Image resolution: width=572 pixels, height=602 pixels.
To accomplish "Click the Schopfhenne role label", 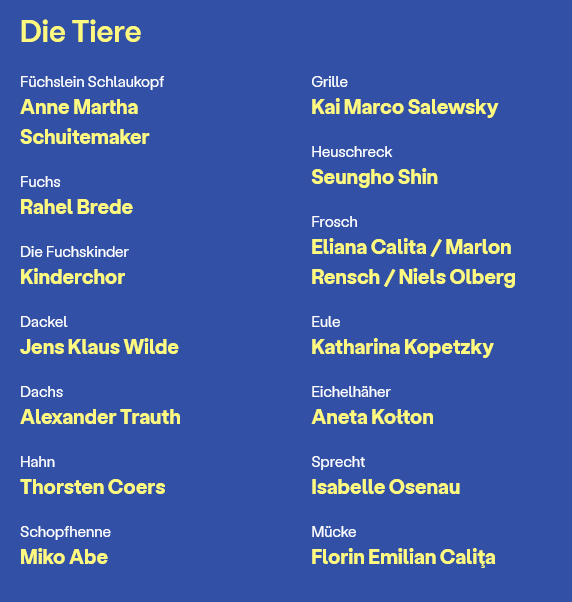I will pos(65,533).
